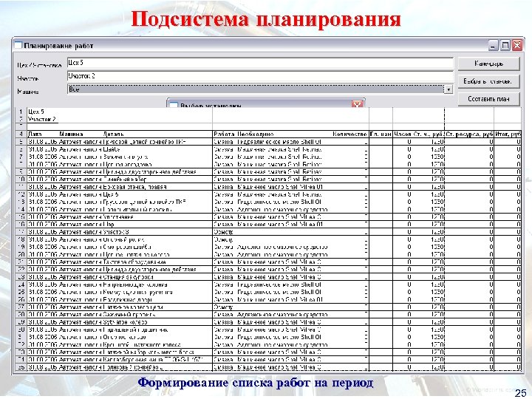
Task: Select the Осмотр work cell in row 27
Action: (x=223, y=307)
